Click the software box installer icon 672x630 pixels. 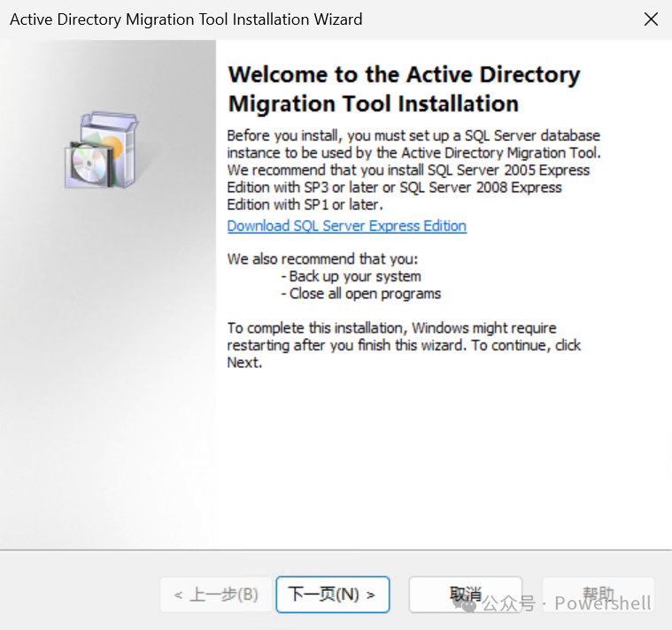coord(102,150)
